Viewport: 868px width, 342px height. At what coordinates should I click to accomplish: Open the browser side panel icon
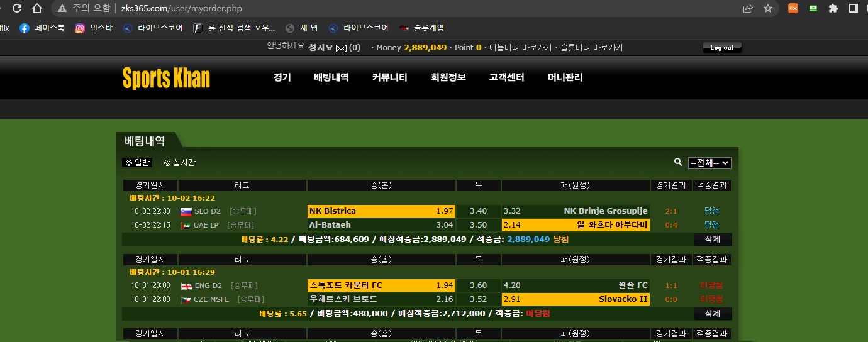(x=854, y=9)
